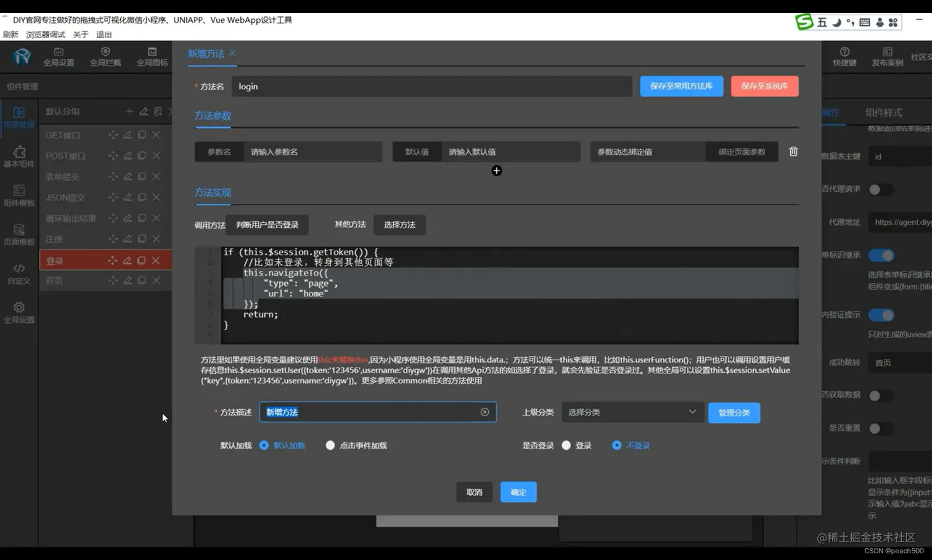The image size is (932, 560).
Task: Toggle 单标识继承 switch
Action: 881,255
